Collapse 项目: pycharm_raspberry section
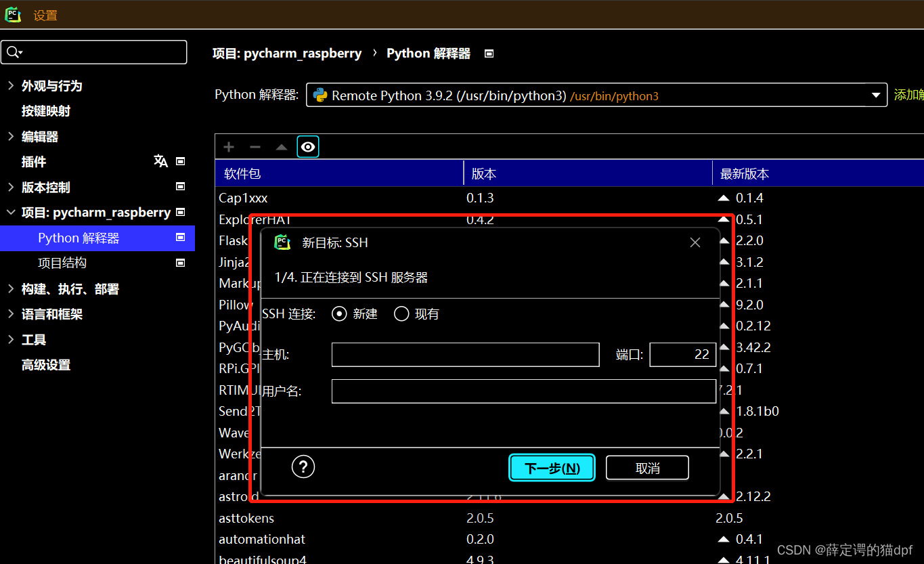The width and height of the screenshot is (924, 564). (x=10, y=212)
